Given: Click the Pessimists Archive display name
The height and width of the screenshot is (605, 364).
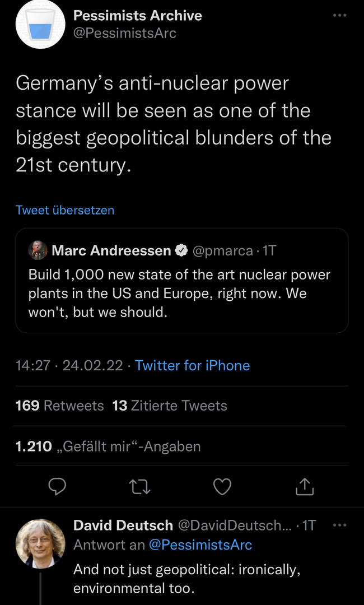Looking at the screenshot, I should tap(138, 15).
